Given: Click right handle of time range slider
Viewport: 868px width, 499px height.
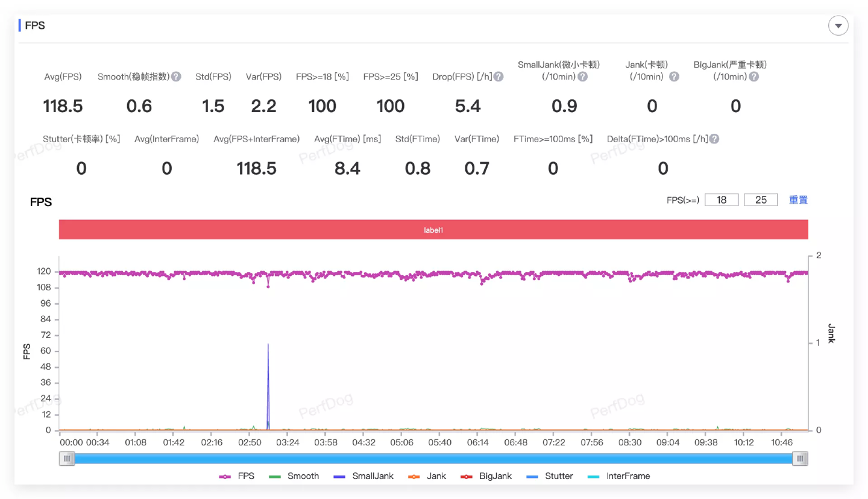Looking at the screenshot, I should pyautogui.click(x=800, y=459).
